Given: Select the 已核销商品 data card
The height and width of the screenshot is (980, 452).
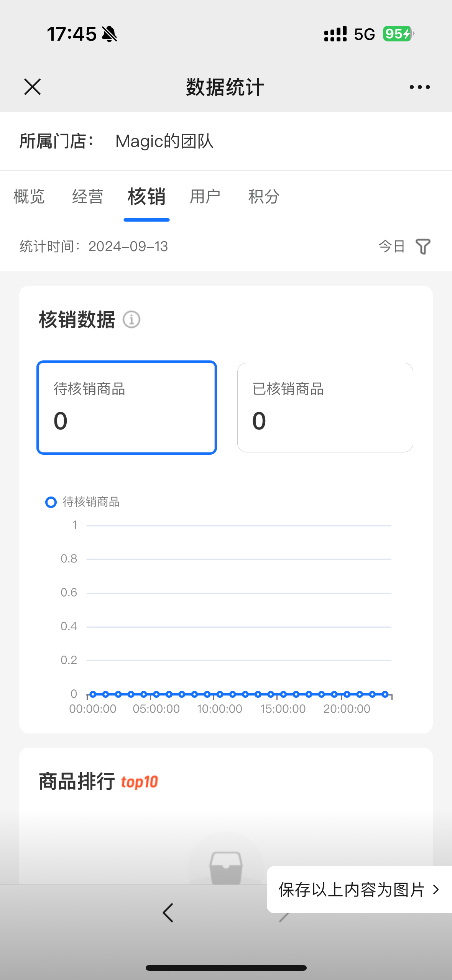Looking at the screenshot, I should [x=325, y=408].
